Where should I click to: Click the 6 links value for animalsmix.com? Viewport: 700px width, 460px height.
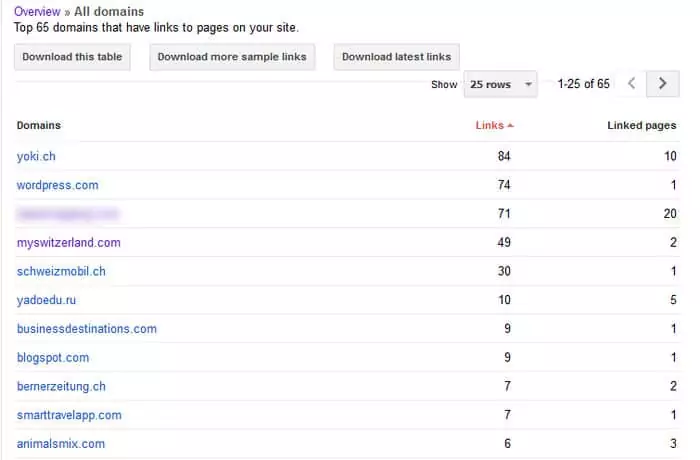click(x=507, y=444)
